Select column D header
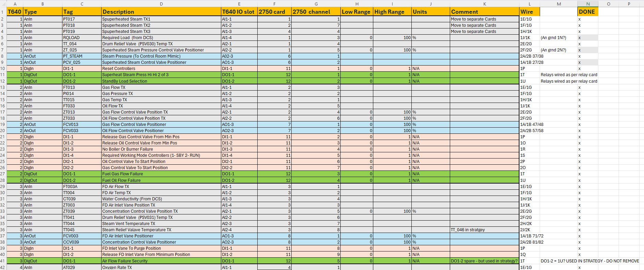Image resolution: width=644 pixels, height=270 pixels. click(x=161, y=4)
